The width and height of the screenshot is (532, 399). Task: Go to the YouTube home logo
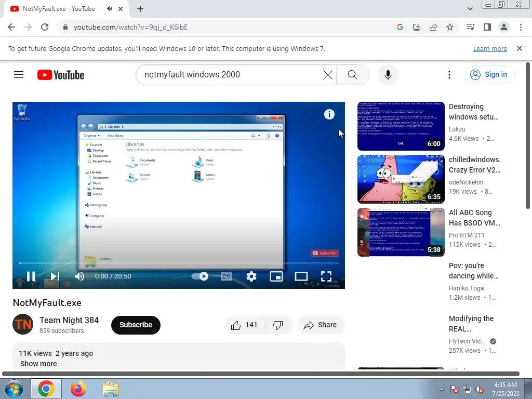(61, 75)
